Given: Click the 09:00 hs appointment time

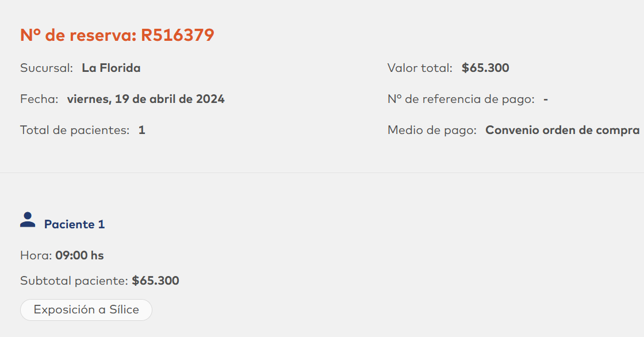Looking at the screenshot, I should pos(79,255).
